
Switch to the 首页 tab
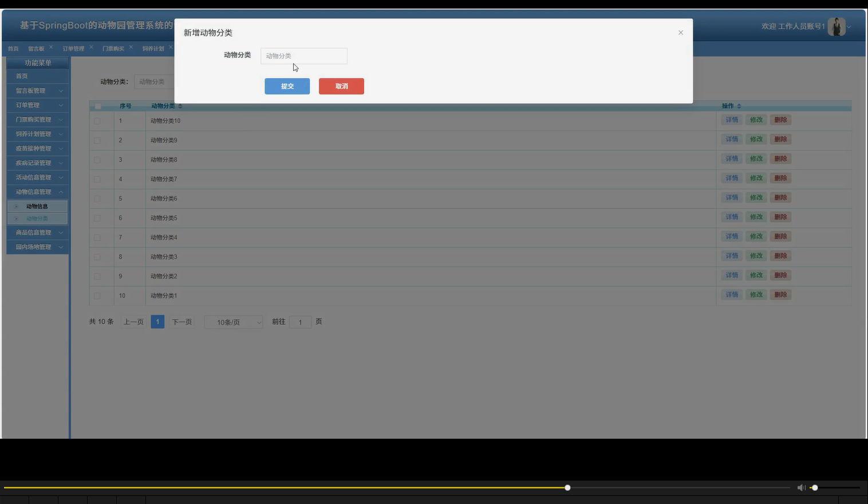(x=13, y=49)
